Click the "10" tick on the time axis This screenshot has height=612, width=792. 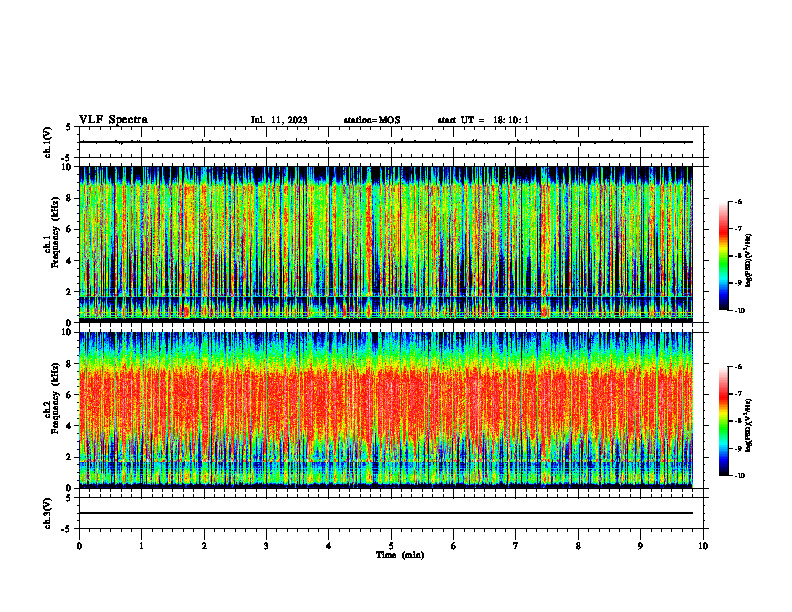pyautogui.click(x=703, y=546)
